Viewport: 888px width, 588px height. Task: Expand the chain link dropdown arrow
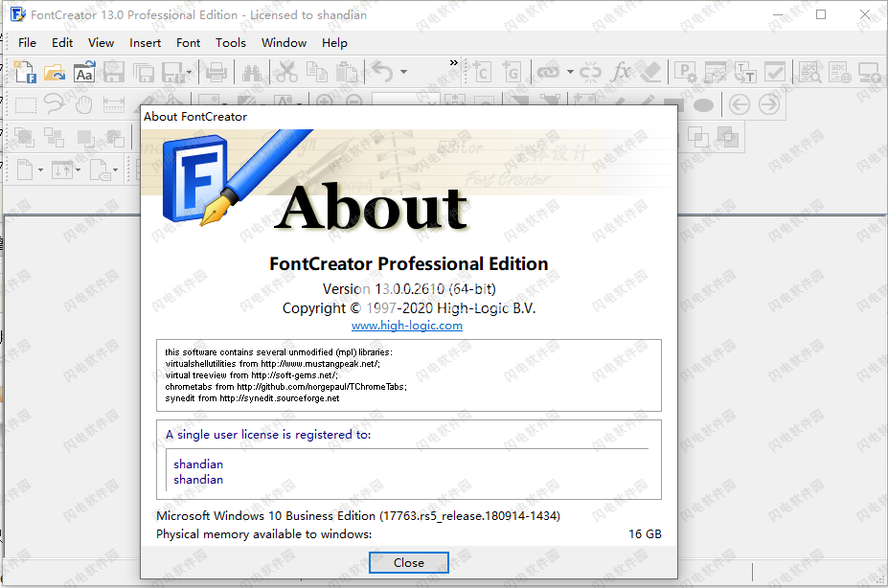pyautogui.click(x=570, y=72)
